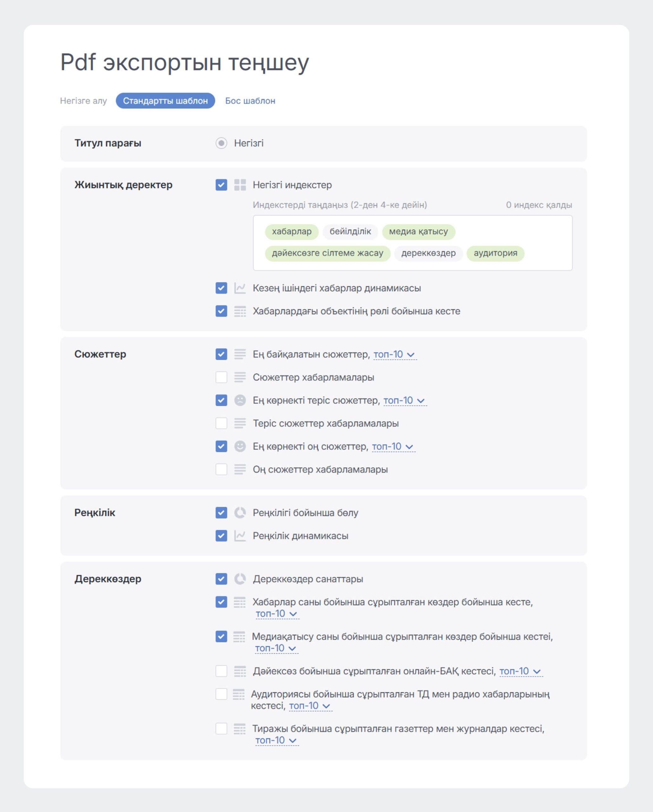
Task: Toggle the медиа қатысу index tag
Action: click(x=419, y=232)
